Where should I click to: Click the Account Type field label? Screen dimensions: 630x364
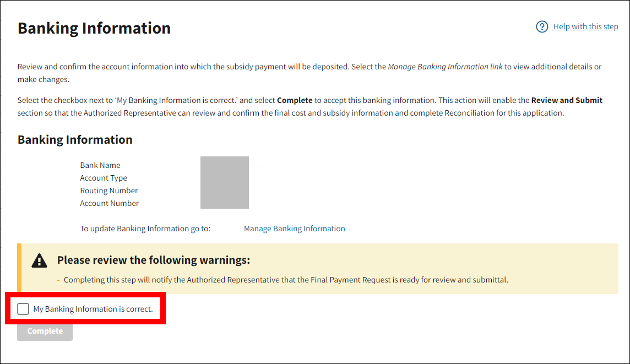[x=104, y=178]
